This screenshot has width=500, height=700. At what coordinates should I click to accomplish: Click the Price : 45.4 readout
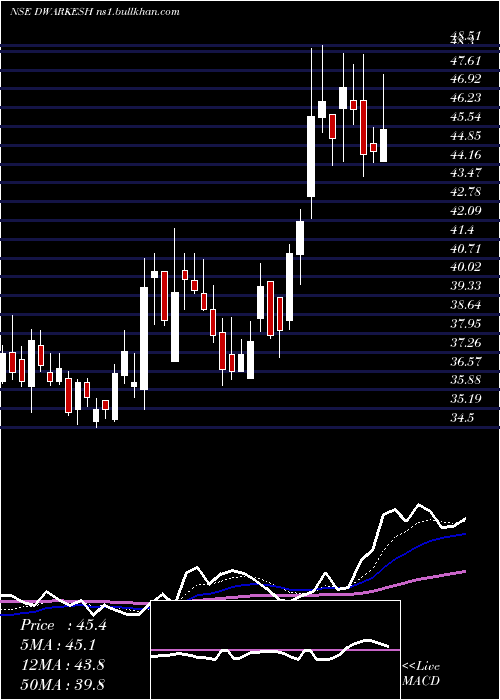pos(63,625)
